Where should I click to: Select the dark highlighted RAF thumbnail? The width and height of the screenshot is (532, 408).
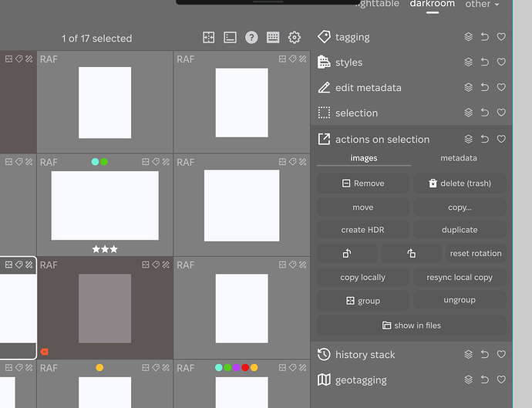(x=105, y=309)
